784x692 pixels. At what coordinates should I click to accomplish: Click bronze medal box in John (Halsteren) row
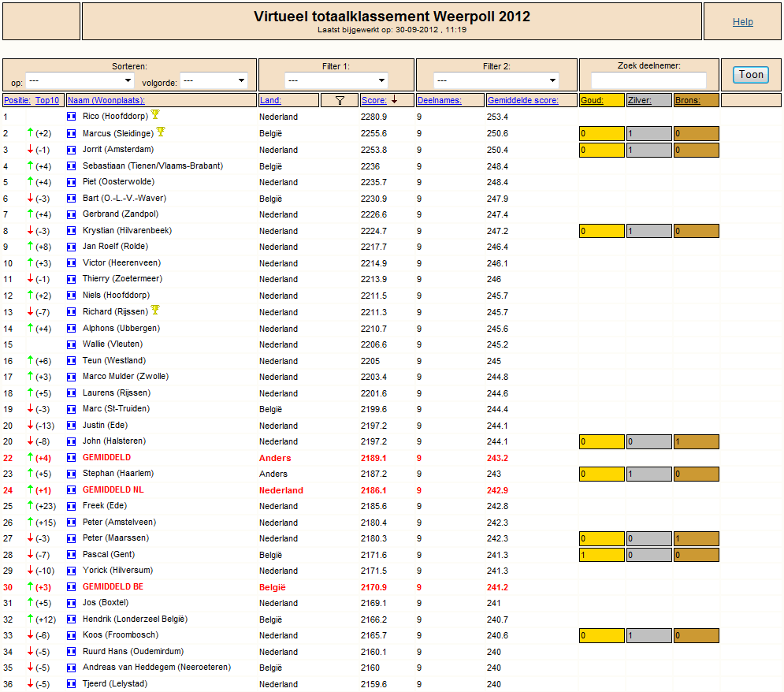pyautogui.click(x=696, y=441)
